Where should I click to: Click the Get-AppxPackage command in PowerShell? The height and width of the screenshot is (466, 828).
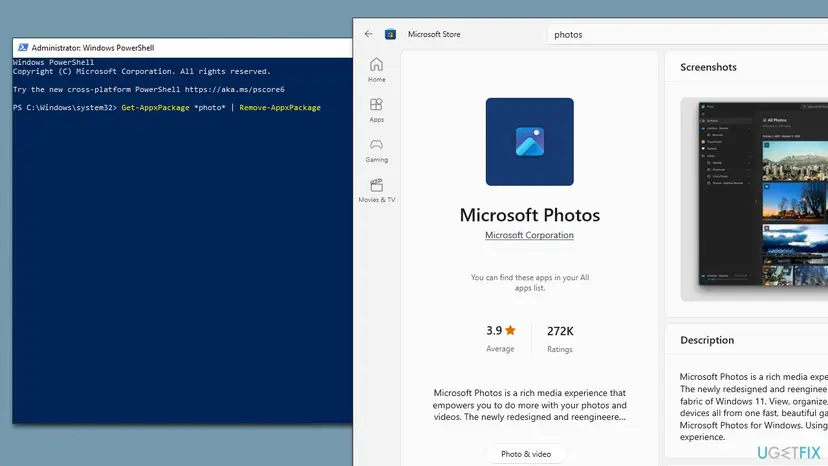coord(155,107)
